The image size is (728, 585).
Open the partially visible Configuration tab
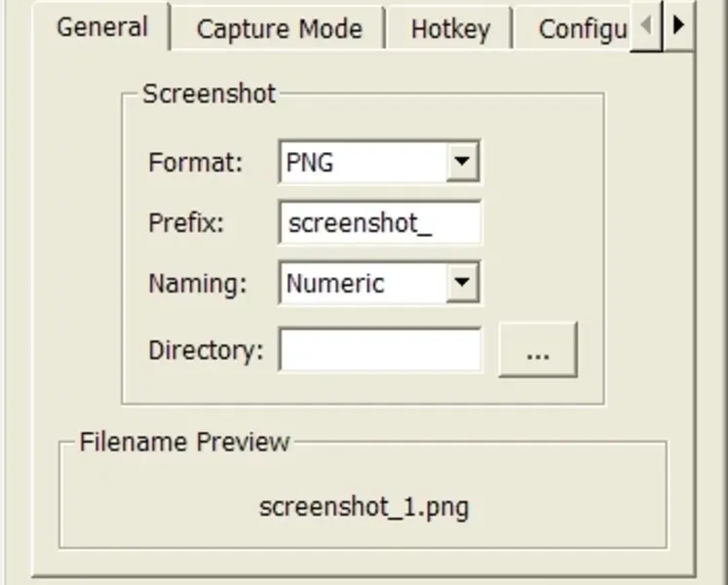[582, 29]
